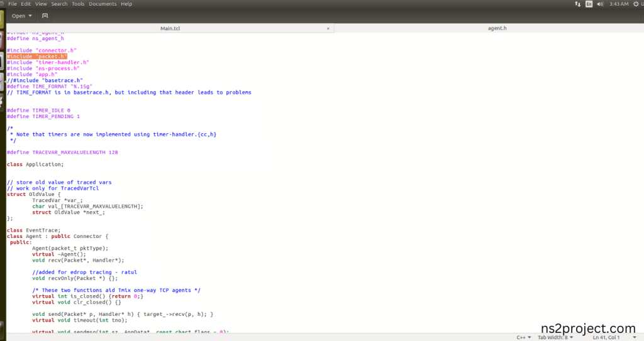Click the 3:43 AM clock

click(x=619, y=4)
